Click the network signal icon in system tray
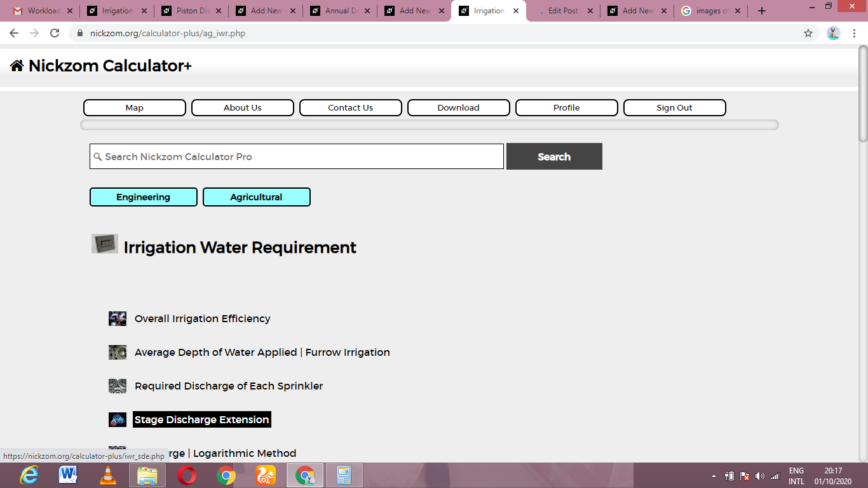Image resolution: width=868 pixels, height=488 pixels. click(x=775, y=476)
